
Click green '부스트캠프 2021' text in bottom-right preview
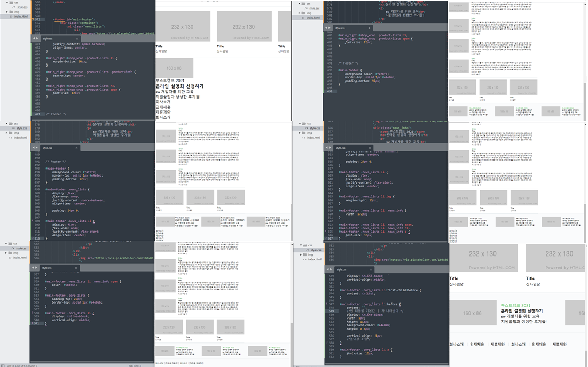515,305
